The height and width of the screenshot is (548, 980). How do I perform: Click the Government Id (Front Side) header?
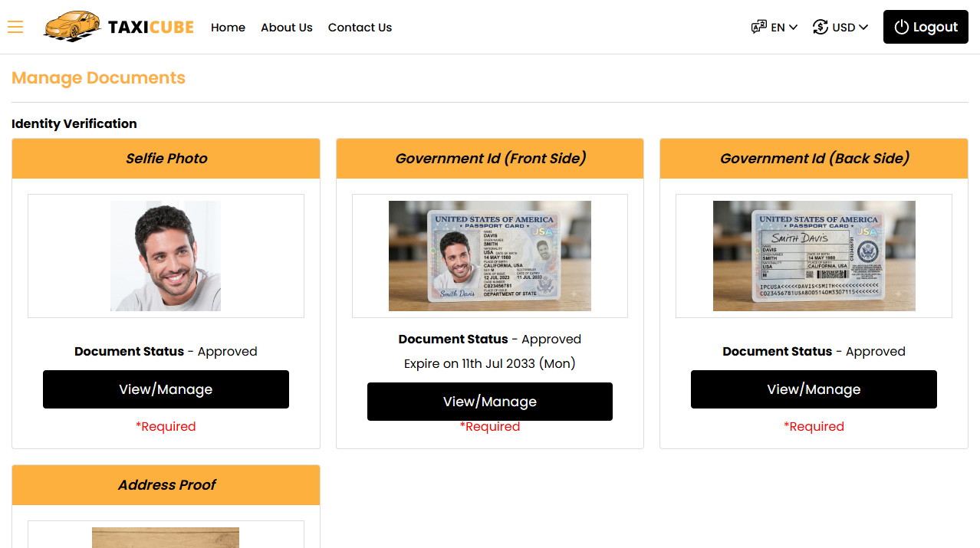(490, 159)
